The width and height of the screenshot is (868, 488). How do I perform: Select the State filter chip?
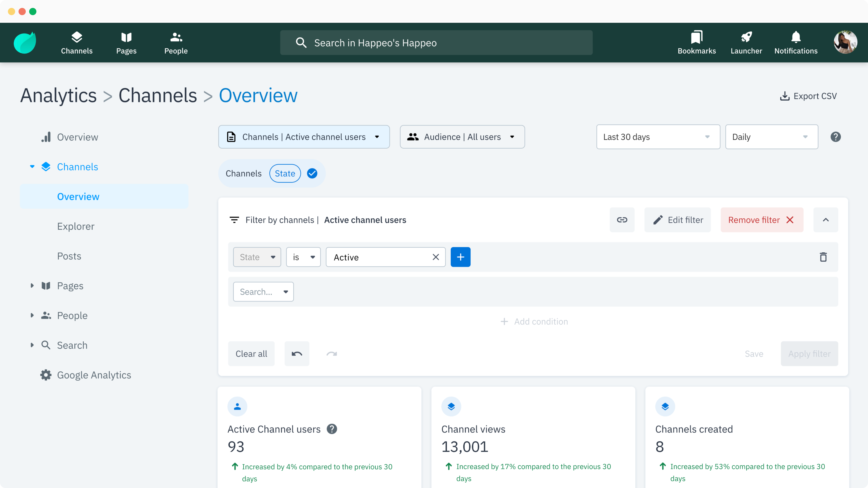285,174
